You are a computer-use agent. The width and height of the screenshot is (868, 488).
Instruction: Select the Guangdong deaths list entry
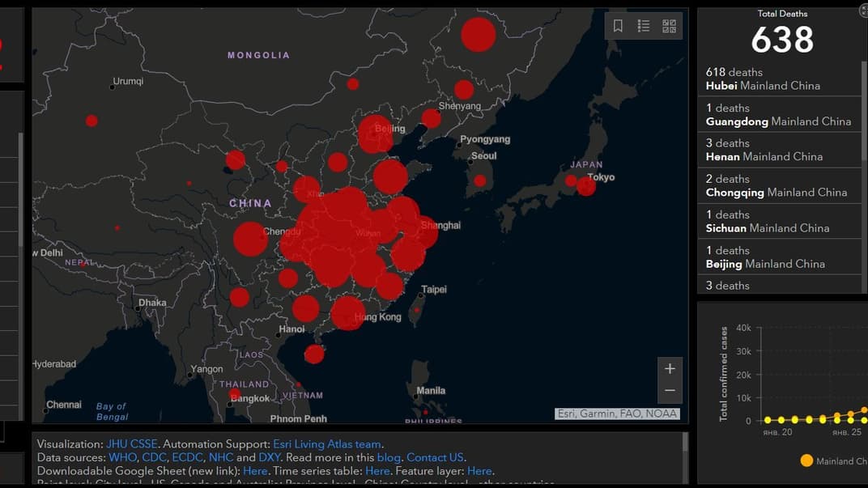(x=779, y=114)
